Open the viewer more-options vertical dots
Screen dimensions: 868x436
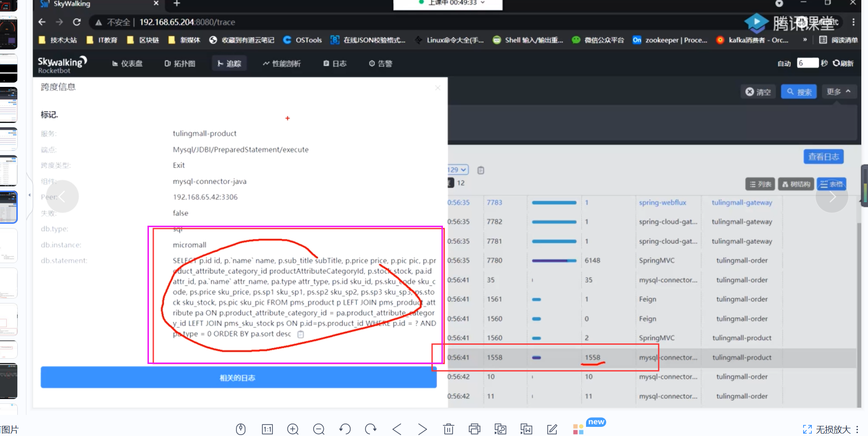coord(857,429)
